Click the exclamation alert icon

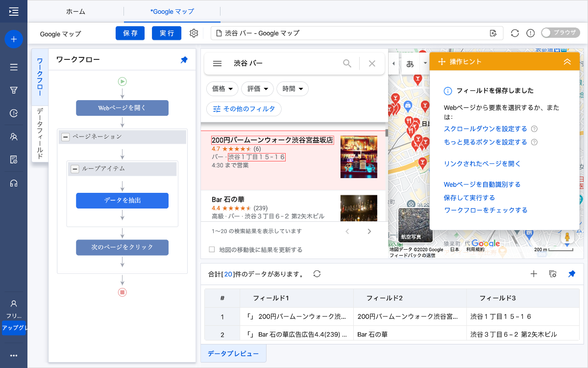pyautogui.click(x=530, y=33)
